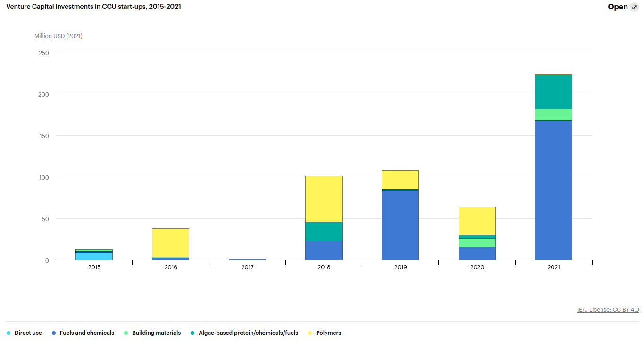644x341 pixels.
Task: Toggle the Direct use legend series
Action: click(28, 333)
